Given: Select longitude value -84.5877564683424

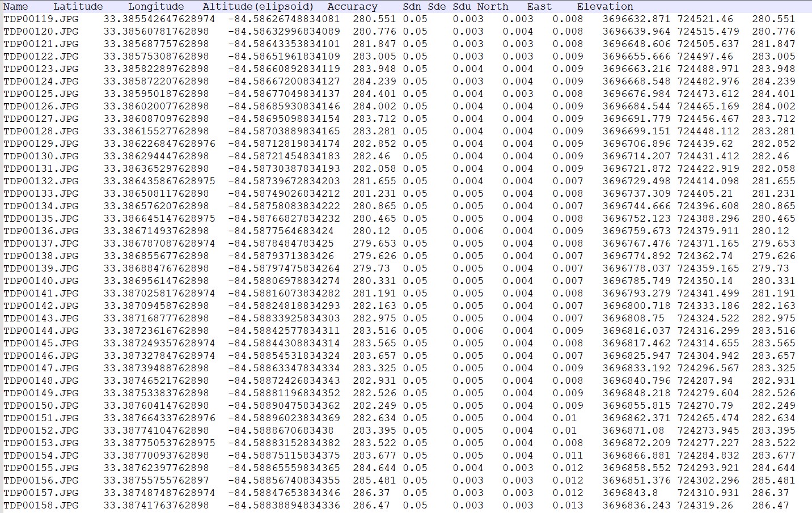Looking at the screenshot, I should pyautogui.click(x=281, y=231).
